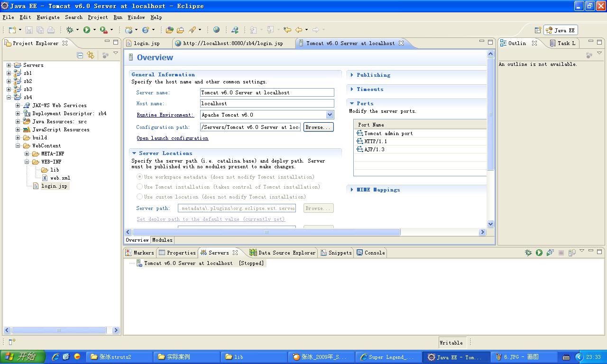The width and height of the screenshot is (607, 364).
Task: Select Use custom location radio option
Action: (x=139, y=197)
